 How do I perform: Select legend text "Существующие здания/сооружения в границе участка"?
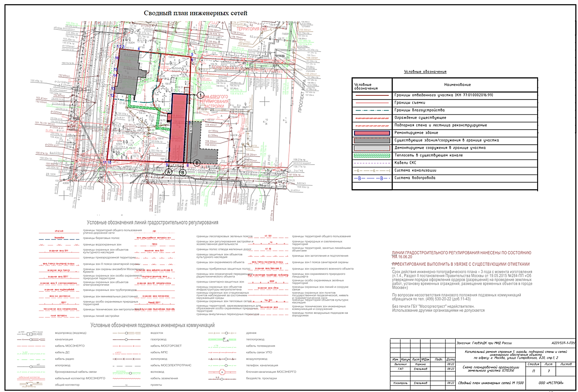pos(447,140)
